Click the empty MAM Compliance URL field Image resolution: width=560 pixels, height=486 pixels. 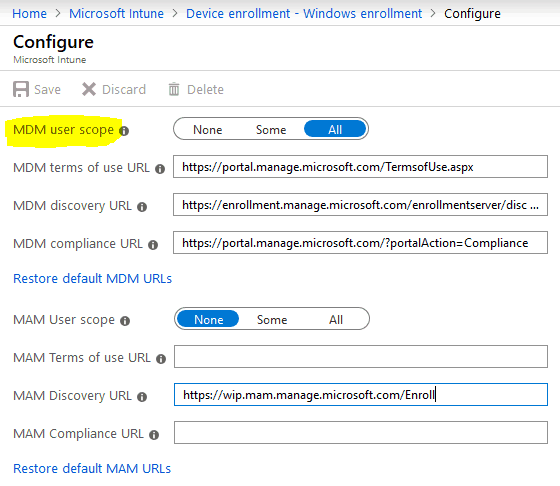[x=361, y=432]
